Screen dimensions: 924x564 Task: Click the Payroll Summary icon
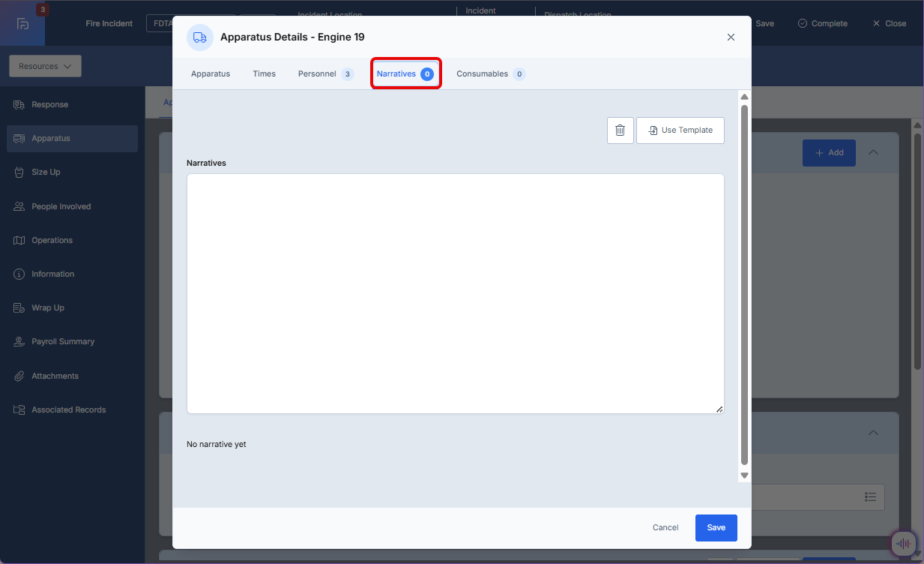click(x=19, y=342)
